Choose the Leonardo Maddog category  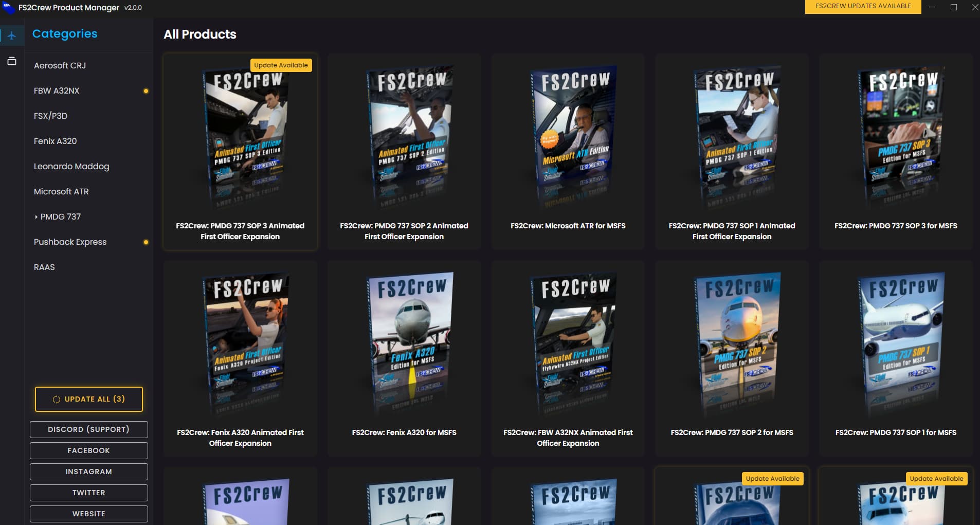pyautogui.click(x=71, y=167)
